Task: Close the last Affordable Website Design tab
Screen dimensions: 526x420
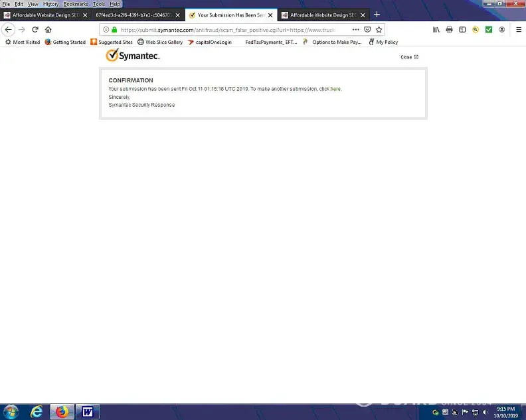Action: point(363,15)
